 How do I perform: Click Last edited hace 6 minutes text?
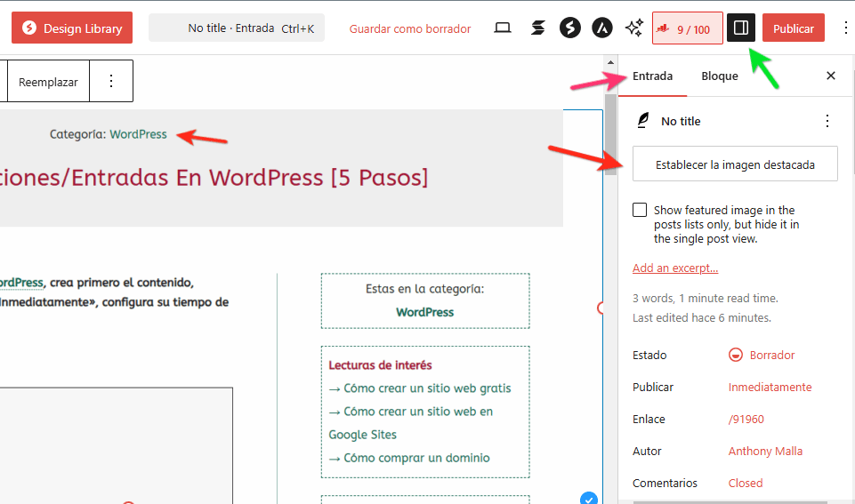(702, 318)
